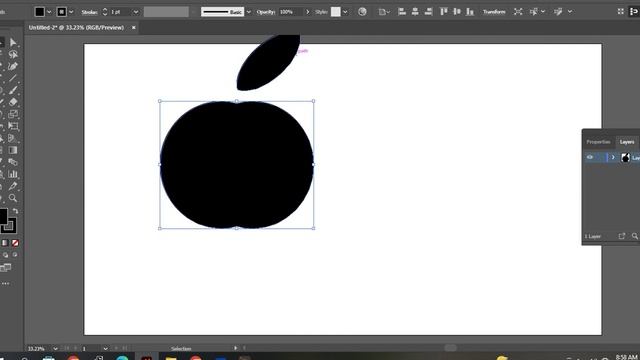Select the Column Graph tool
The image size is (640, 360).
13,174
